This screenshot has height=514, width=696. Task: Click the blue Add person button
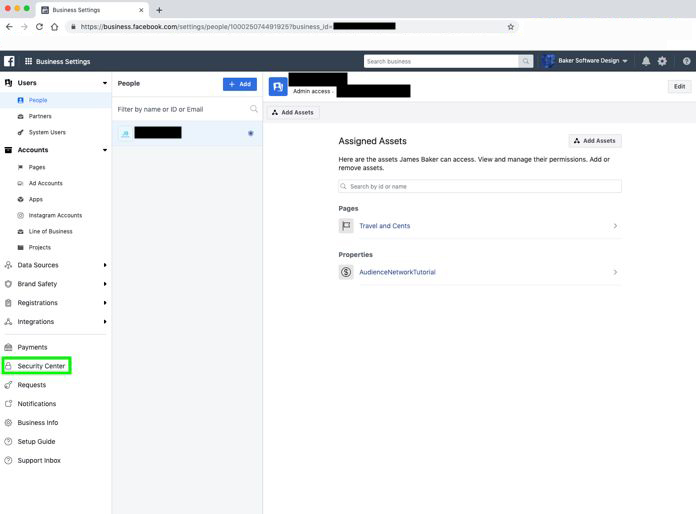[x=240, y=84]
